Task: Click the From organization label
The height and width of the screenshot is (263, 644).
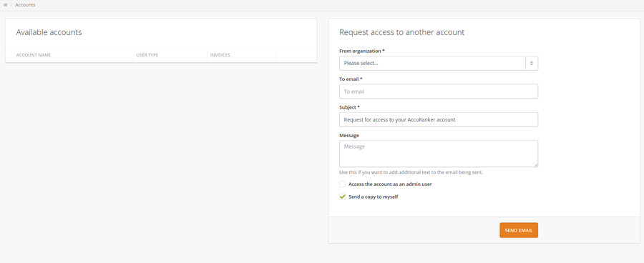Action: 362,51
